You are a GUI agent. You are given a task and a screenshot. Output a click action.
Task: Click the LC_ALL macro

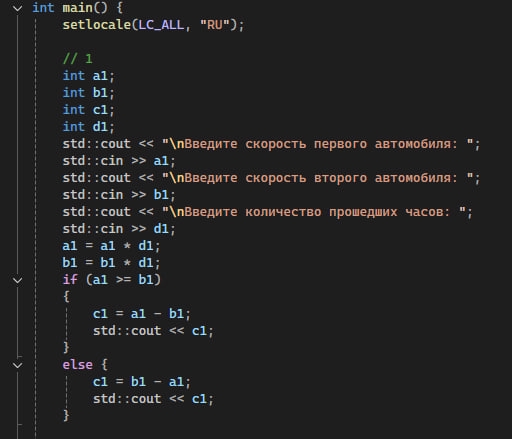tap(161, 25)
